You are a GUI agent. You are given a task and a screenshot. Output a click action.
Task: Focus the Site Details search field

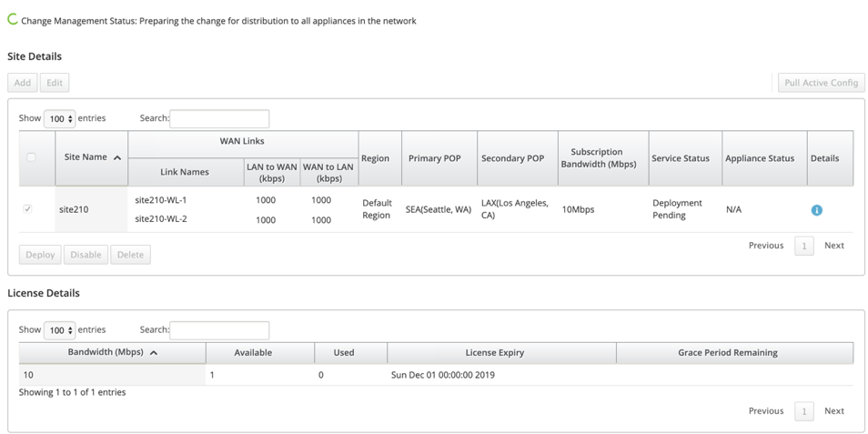[x=219, y=118]
